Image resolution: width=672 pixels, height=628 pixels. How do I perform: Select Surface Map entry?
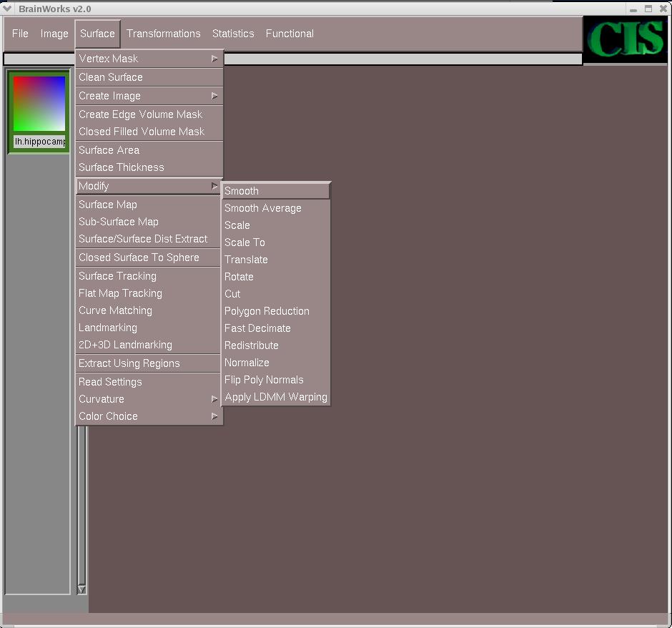point(149,205)
